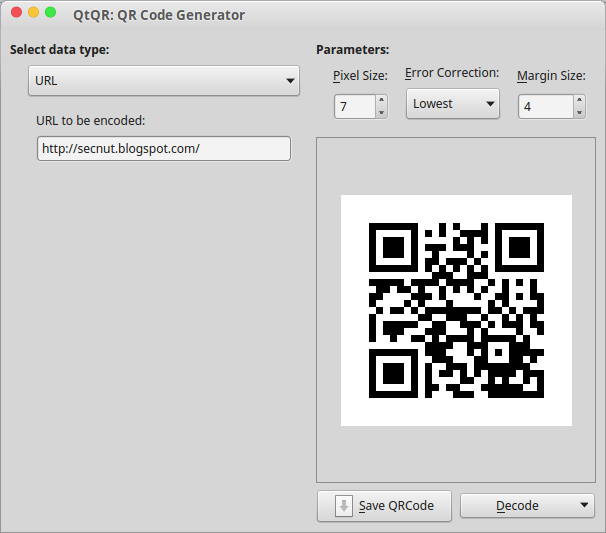The width and height of the screenshot is (606, 533).
Task: Open the URL data type dropdown
Action: 164,80
